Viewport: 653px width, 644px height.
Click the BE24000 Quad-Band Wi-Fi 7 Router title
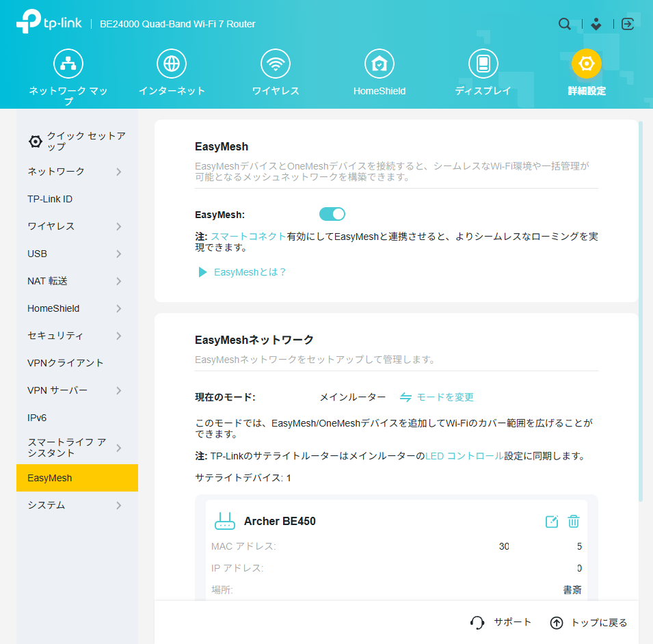coord(177,24)
